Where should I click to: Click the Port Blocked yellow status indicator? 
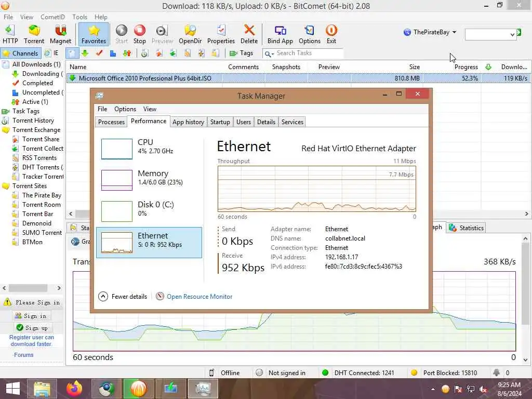coord(414,373)
